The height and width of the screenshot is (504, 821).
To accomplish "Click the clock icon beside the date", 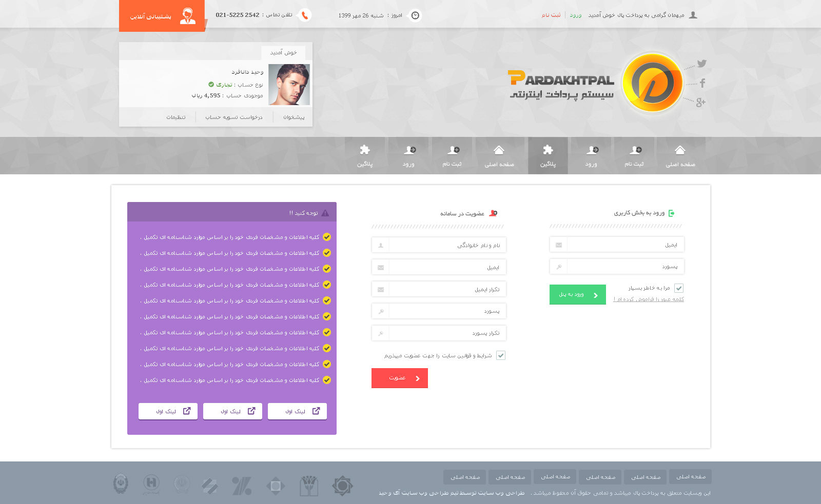I will pos(415,15).
